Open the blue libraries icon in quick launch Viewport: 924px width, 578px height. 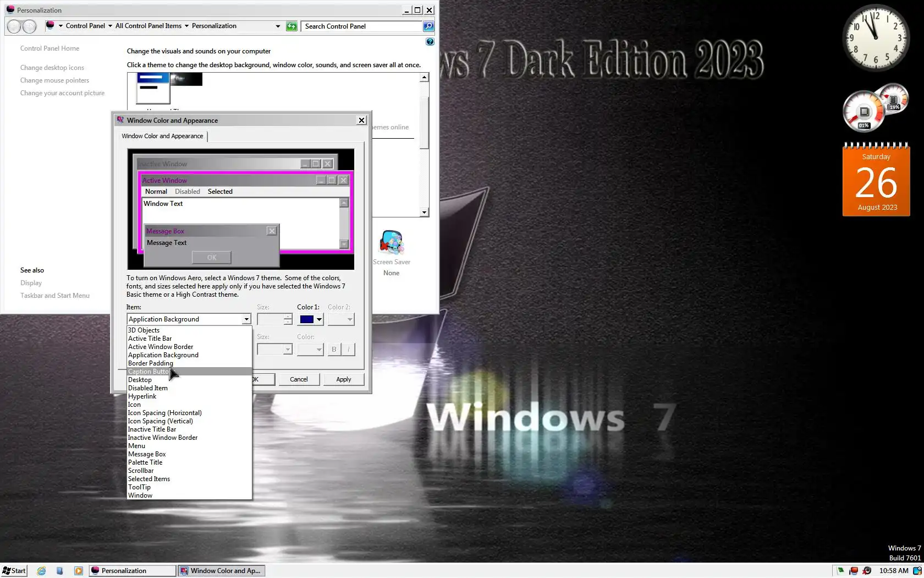pos(60,571)
